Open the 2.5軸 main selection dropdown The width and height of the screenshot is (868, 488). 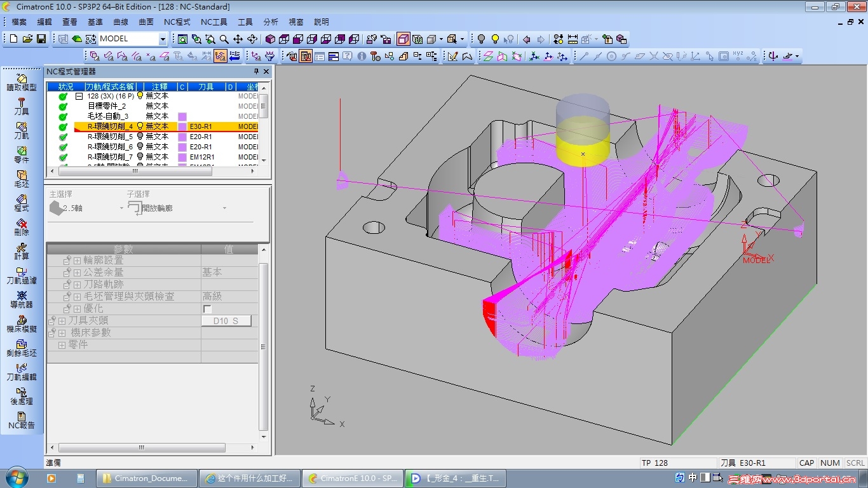122,208
